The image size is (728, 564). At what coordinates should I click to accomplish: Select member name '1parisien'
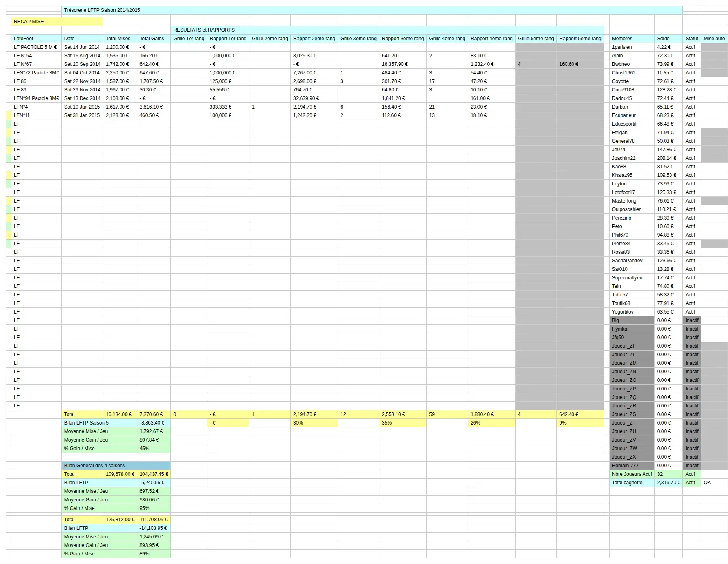coord(632,47)
